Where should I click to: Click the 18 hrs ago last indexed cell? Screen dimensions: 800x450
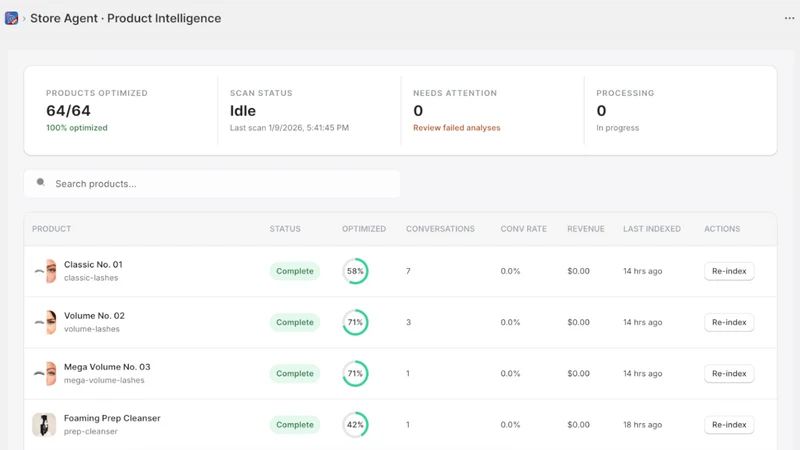pos(642,424)
